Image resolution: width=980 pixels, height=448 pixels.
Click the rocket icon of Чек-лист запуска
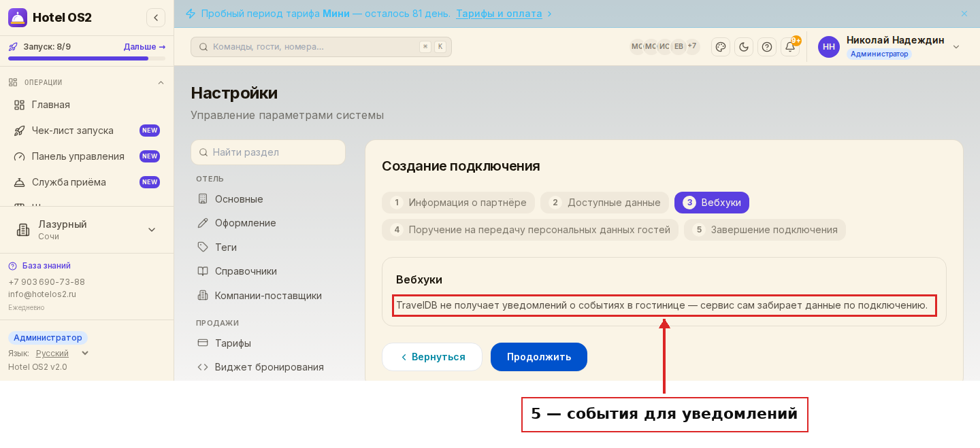(x=19, y=131)
